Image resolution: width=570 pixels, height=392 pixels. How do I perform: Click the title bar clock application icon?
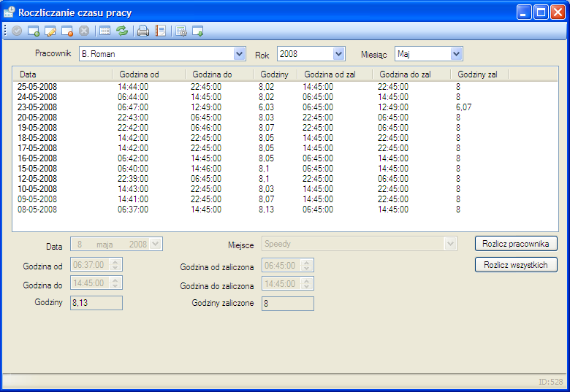point(9,12)
